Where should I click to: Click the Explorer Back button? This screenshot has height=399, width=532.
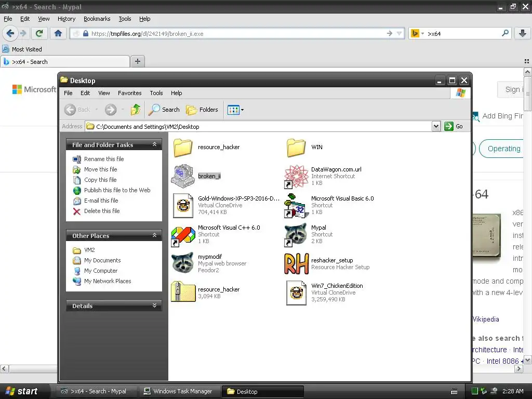point(77,110)
